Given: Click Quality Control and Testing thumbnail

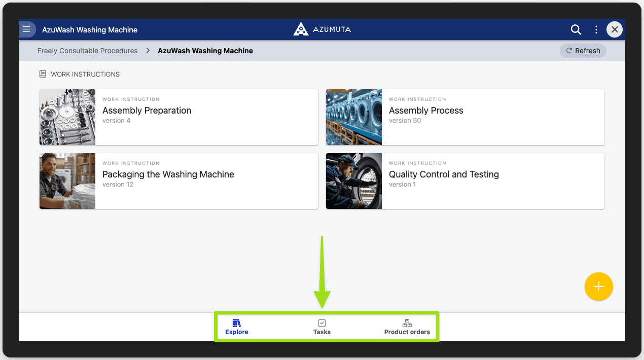Looking at the screenshot, I should [354, 181].
